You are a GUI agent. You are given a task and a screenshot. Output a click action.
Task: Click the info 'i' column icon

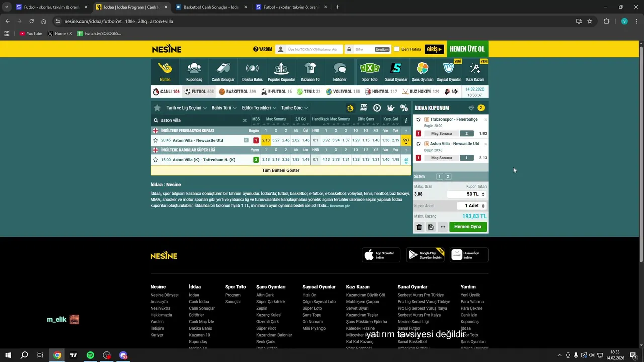point(406,120)
